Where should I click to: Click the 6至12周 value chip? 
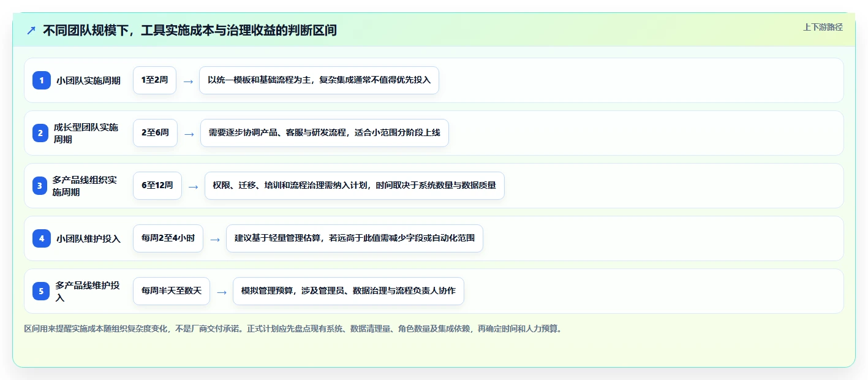(x=157, y=186)
